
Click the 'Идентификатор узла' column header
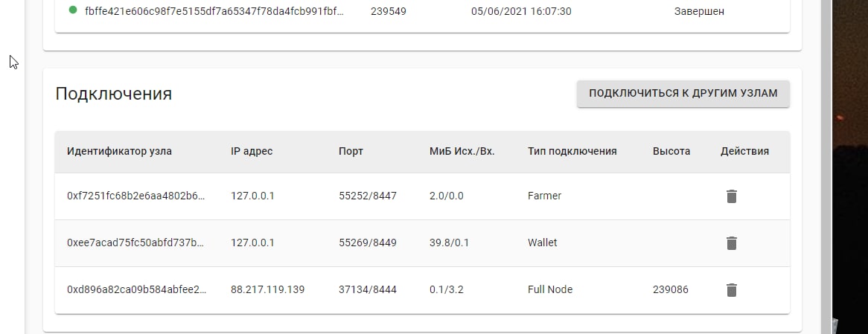119,151
